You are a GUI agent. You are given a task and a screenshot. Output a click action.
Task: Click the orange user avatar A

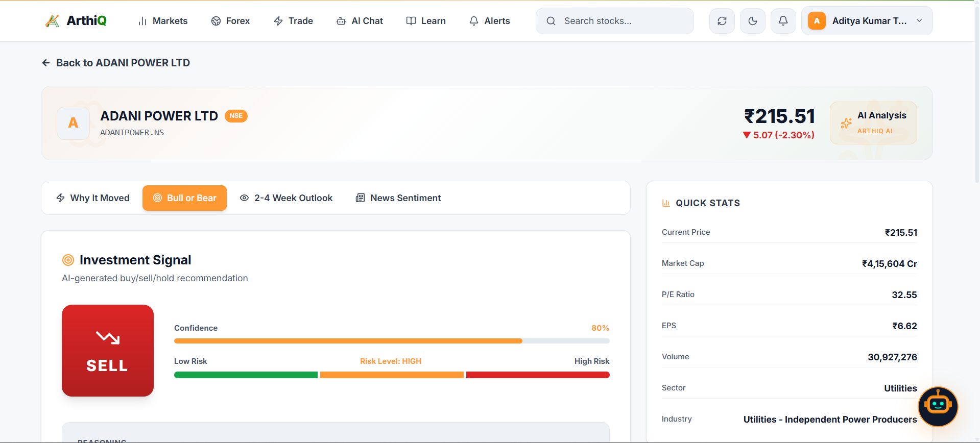[817, 21]
